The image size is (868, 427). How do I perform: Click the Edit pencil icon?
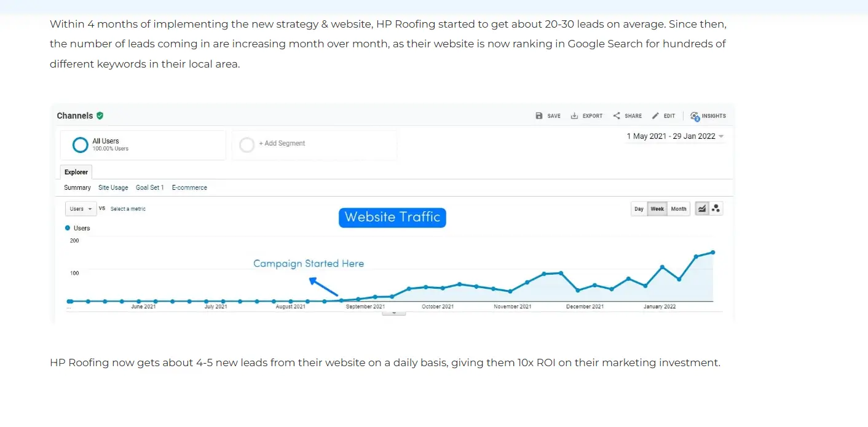655,116
